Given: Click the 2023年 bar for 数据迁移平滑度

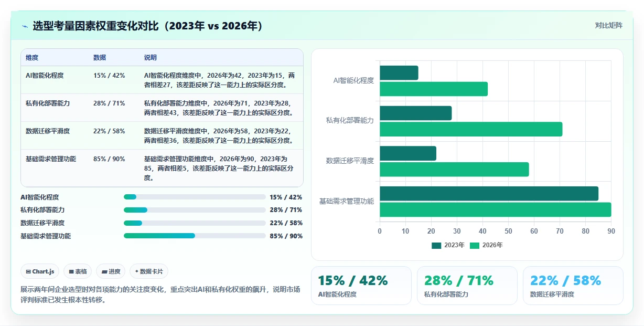Looking at the screenshot, I should [408, 153].
